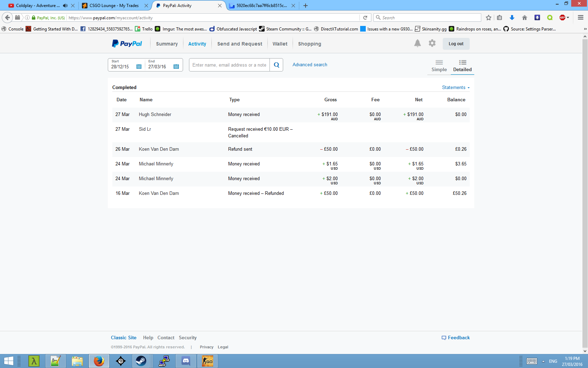Click the PayPal logo
588x368 pixels.
point(127,44)
